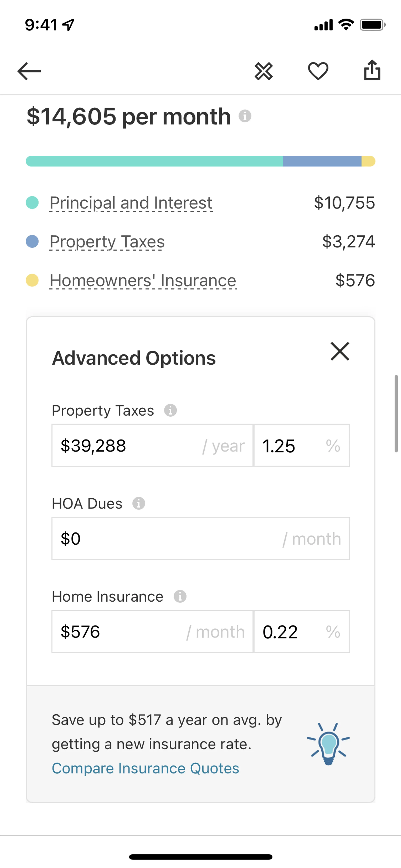401x868 pixels.
Task: Tap the HOA Dues info icon
Action: point(138,503)
